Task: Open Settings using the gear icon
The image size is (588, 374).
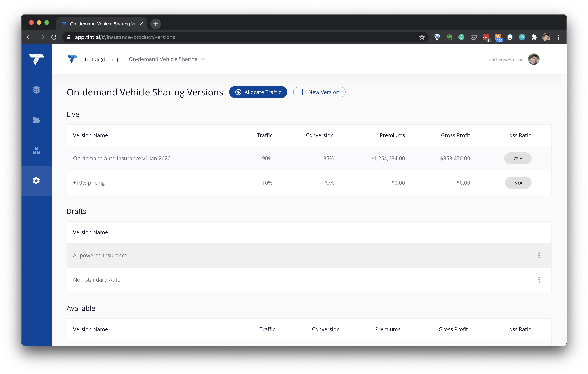Action: tap(36, 181)
